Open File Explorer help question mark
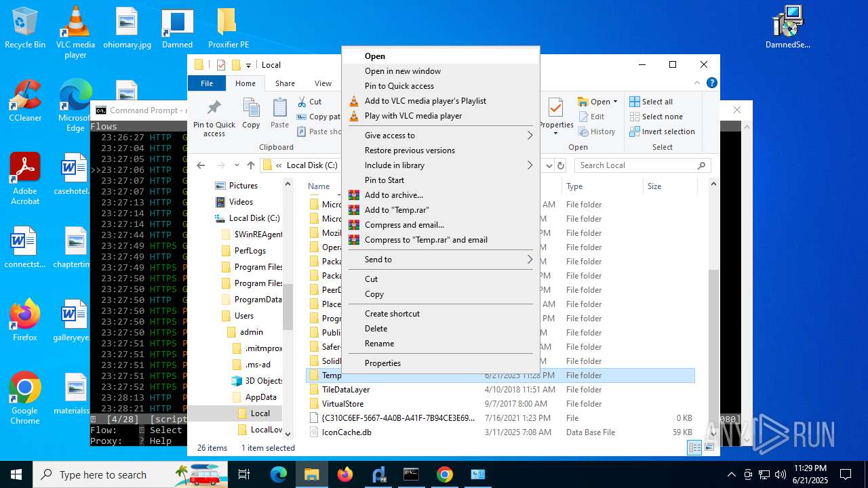The image size is (868, 488). point(711,83)
